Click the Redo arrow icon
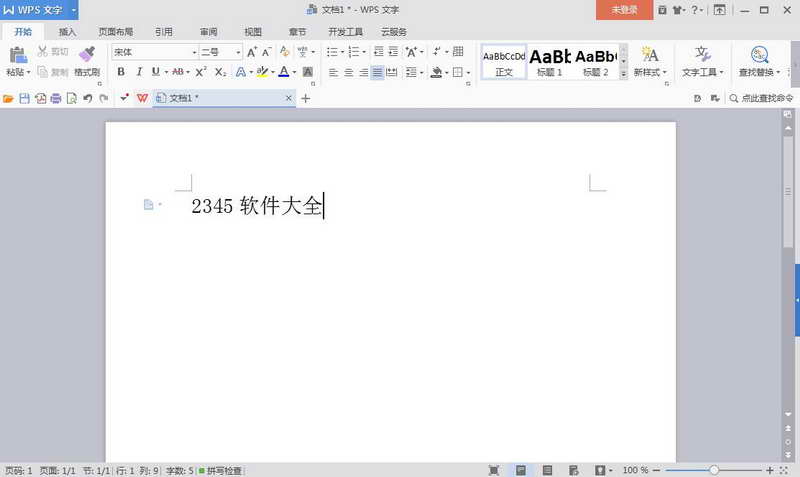The image size is (800, 477). point(104,98)
